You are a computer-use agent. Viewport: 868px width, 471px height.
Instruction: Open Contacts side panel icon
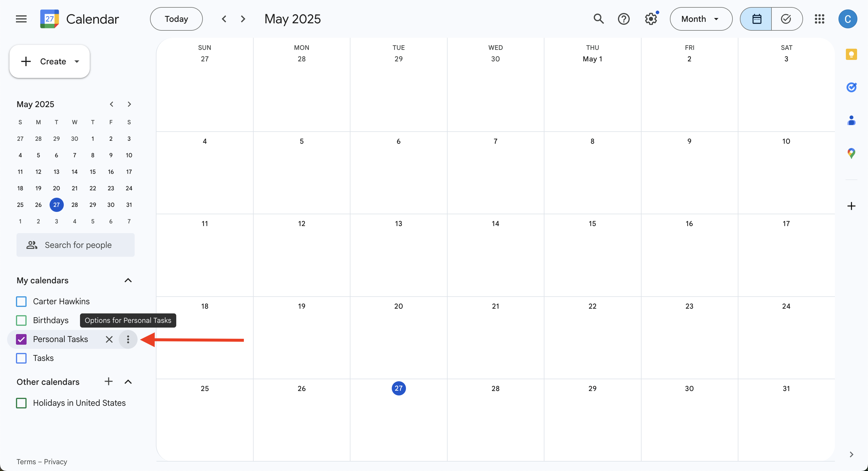point(851,120)
